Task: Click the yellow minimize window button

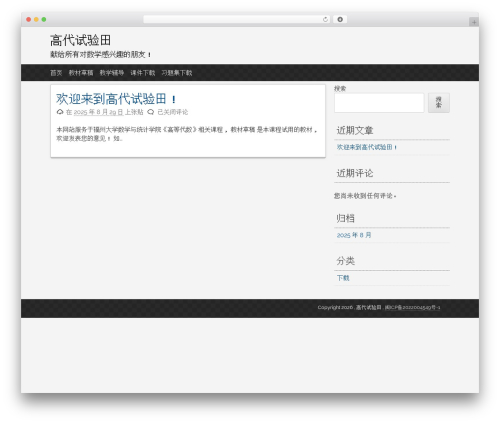Action: click(x=36, y=19)
